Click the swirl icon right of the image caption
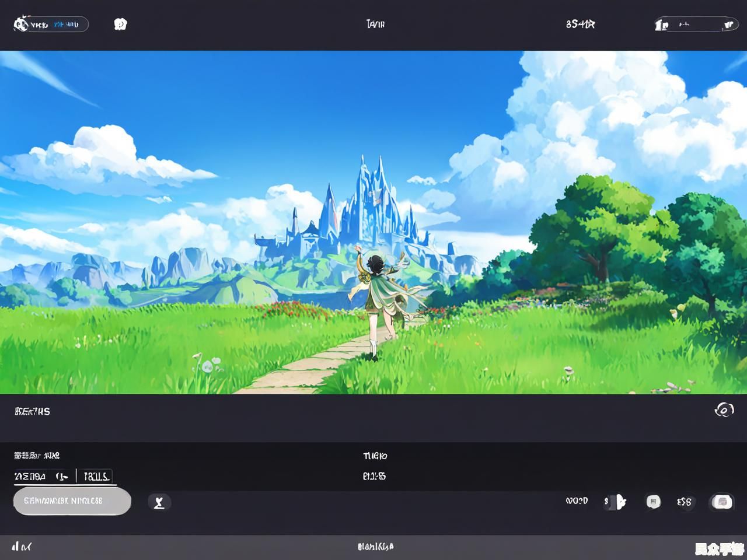This screenshot has height=560, width=747. pyautogui.click(x=724, y=410)
